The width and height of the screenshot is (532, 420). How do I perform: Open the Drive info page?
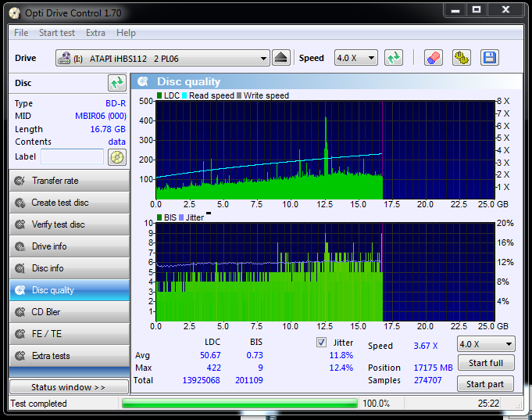70,246
